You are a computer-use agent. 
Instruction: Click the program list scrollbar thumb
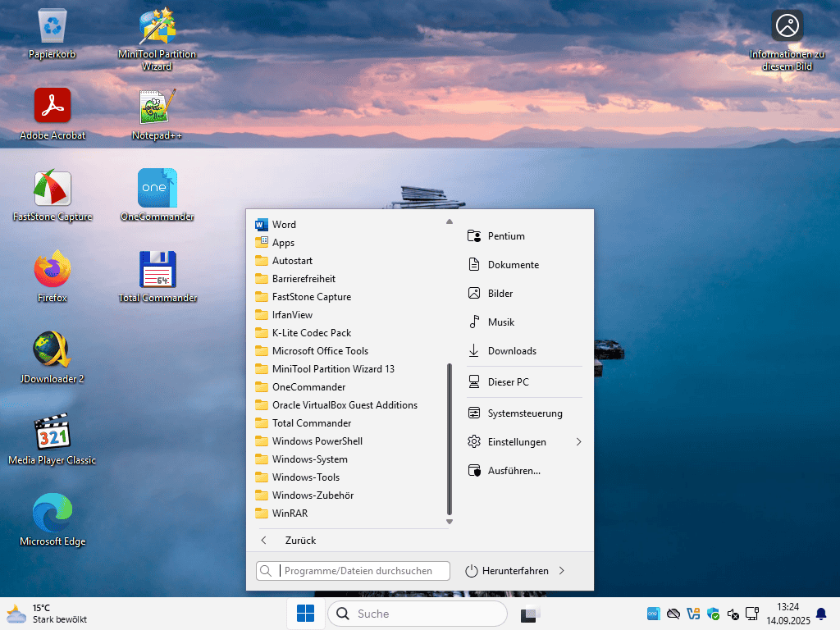450,440
